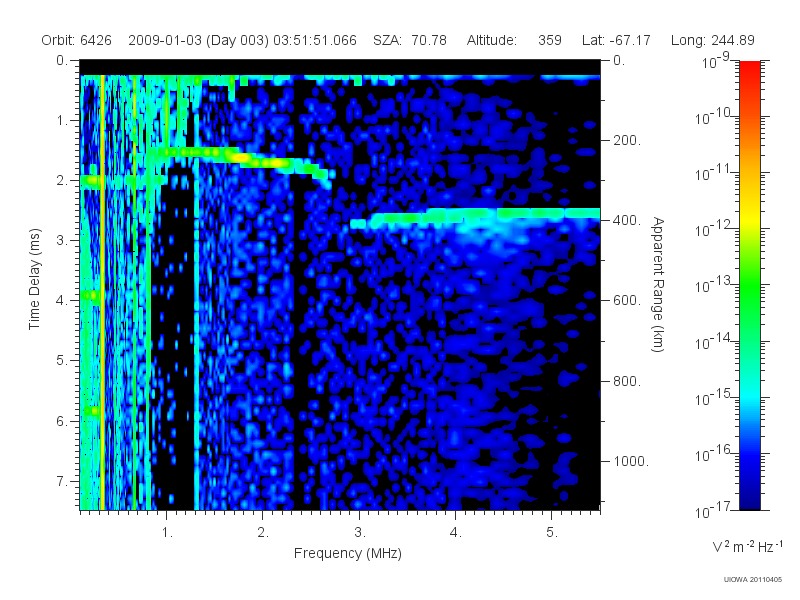Click the V² m⁻² Hz⁻¹ units label
The height and width of the screenshot is (600, 800).
click(747, 546)
